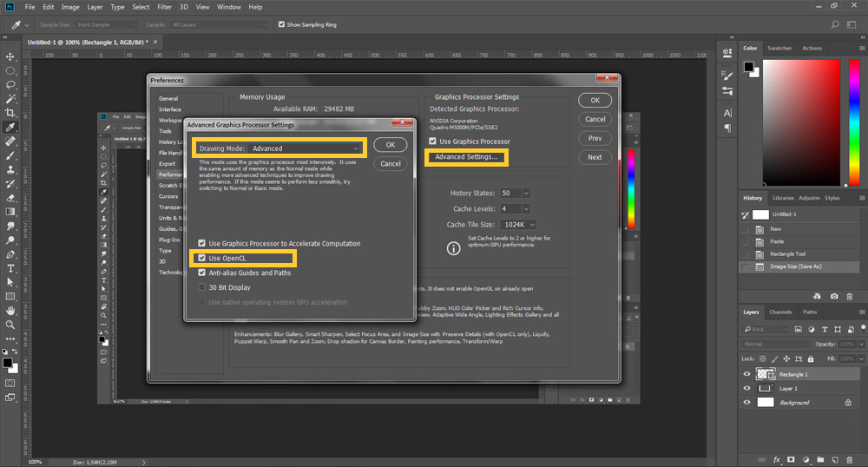
Task: Delete layer with Layers trash icon
Action: click(850, 459)
